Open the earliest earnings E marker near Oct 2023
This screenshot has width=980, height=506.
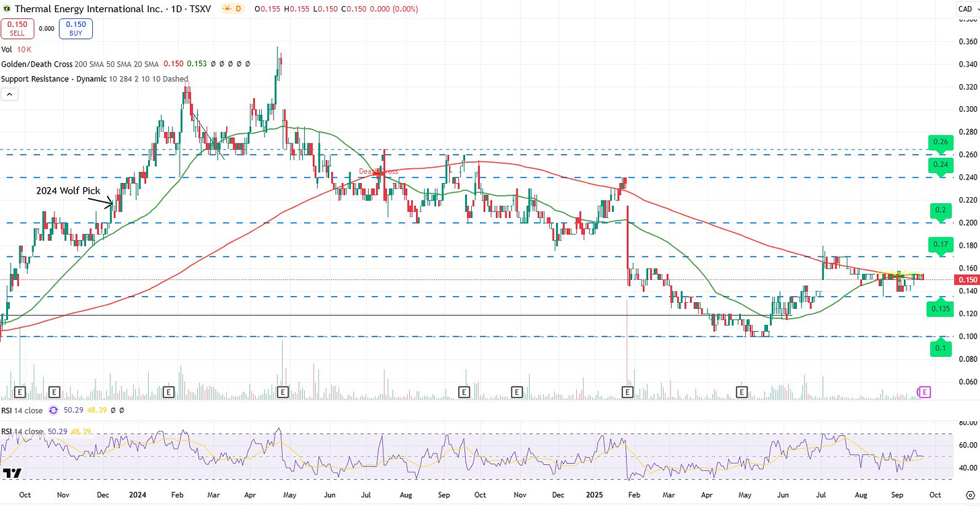[x=20, y=392]
